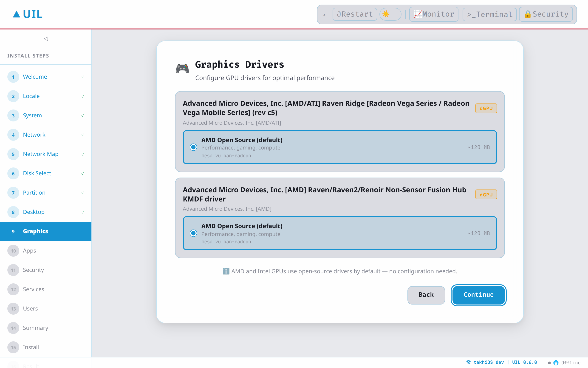Screen dimensions: 588x368
Task: Open the Users step
Action: coord(46,309)
